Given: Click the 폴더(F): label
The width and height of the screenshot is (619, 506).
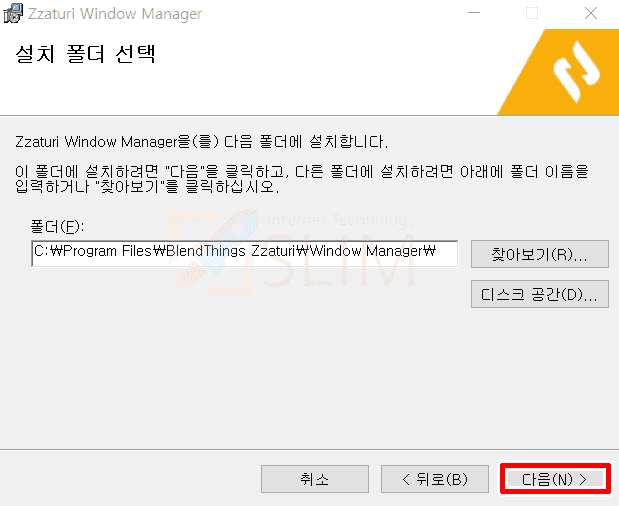Looking at the screenshot, I should 57,227.
